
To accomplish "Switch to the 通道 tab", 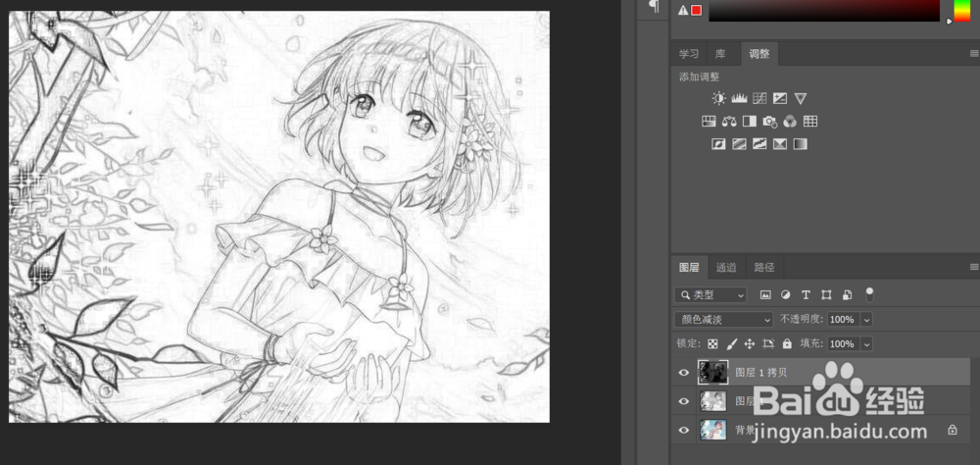I will (726, 267).
